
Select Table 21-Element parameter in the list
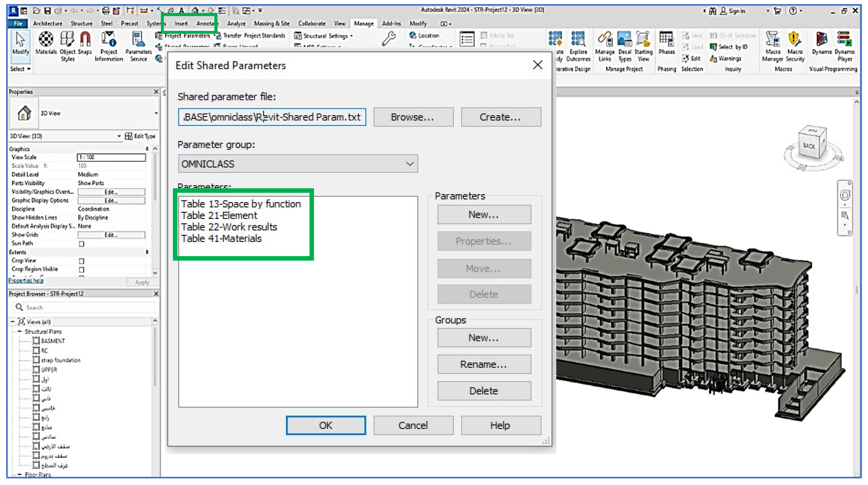(219, 215)
